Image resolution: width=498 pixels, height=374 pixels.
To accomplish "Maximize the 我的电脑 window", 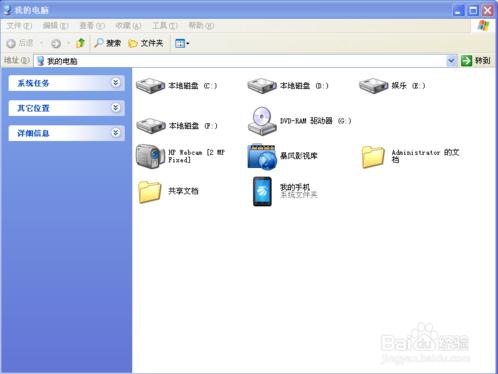I will pyautogui.click(x=473, y=10).
